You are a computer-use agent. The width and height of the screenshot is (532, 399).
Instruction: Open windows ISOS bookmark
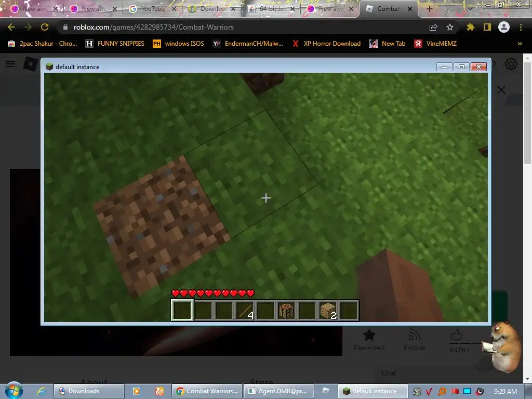tap(179, 44)
